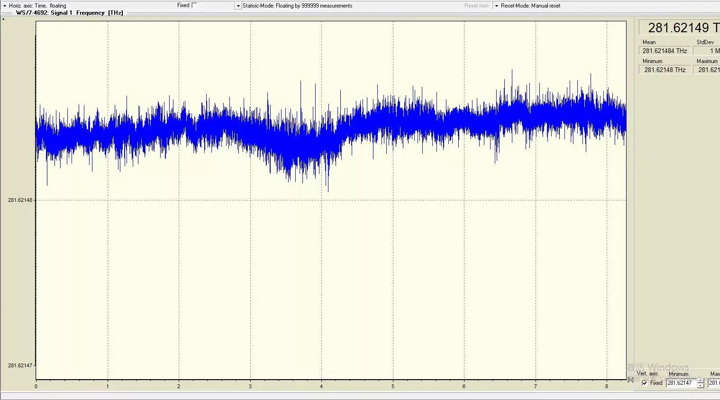Click the horizontal axis tick label 0

tap(36, 387)
